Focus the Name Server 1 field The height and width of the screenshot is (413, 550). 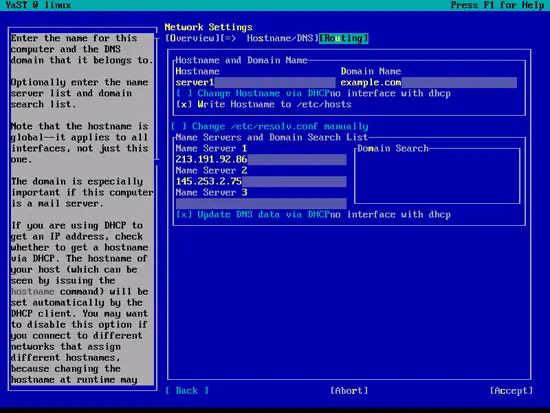point(261,159)
